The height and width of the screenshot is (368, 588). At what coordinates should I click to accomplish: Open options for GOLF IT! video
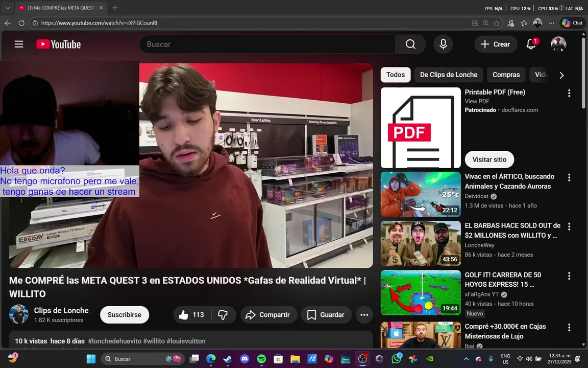(x=569, y=276)
